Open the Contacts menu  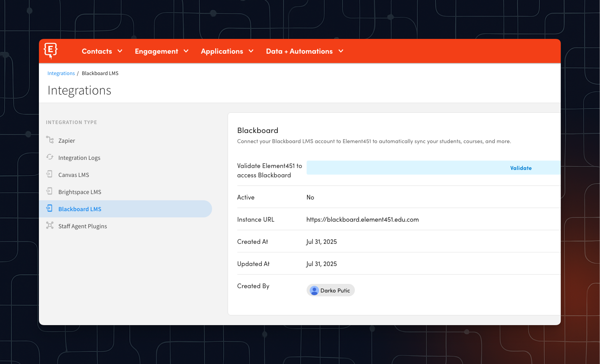click(102, 51)
